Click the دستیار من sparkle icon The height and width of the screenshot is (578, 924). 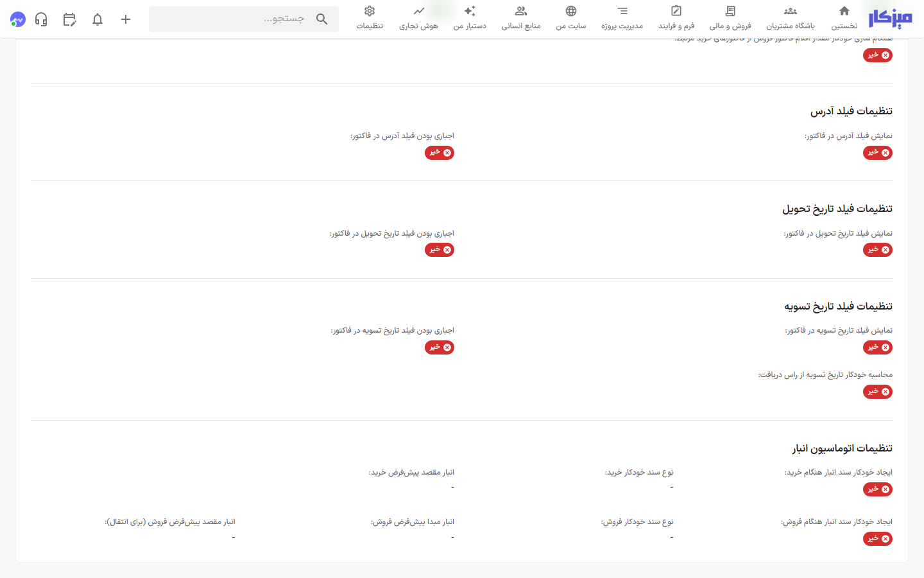[470, 11]
